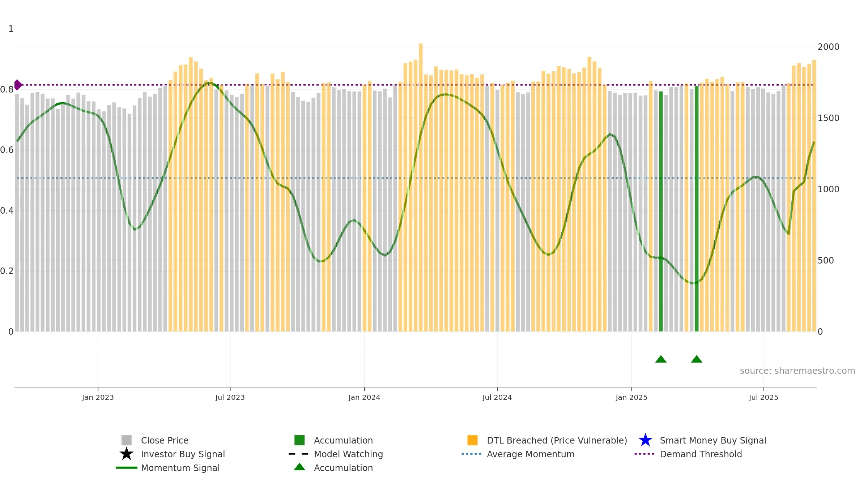The width and height of the screenshot is (868, 488).
Task: Click the purple diamond Demand Threshold marker
Action: pyautogui.click(x=18, y=85)
